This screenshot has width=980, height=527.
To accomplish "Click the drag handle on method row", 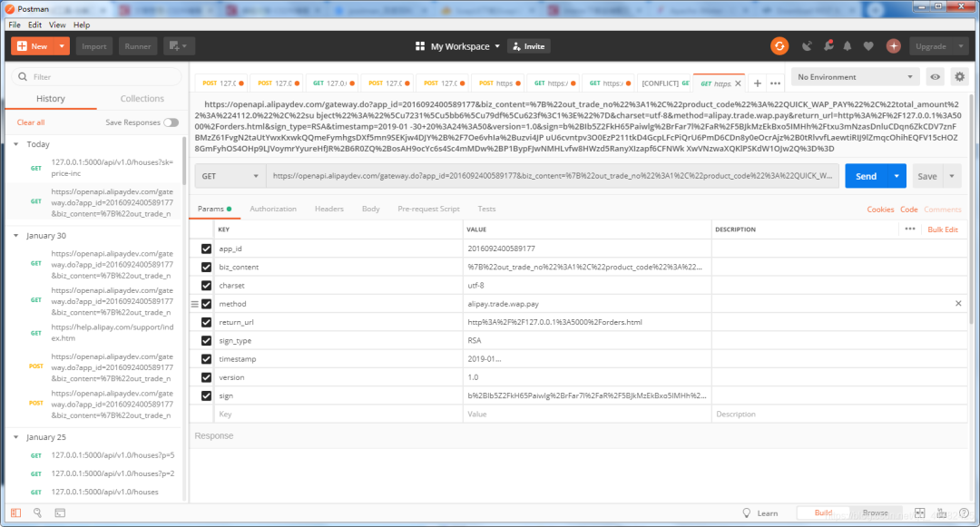I will (x=194, y=304).
